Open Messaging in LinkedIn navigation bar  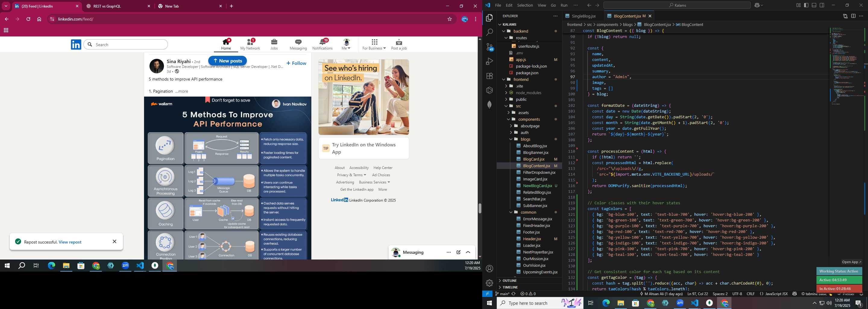pos(298,44)
